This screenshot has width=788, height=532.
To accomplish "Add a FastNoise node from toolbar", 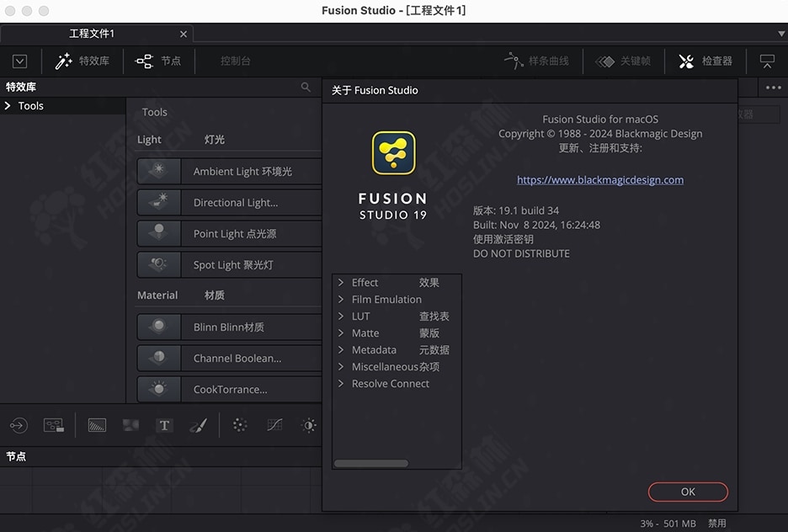I will 130,425.
